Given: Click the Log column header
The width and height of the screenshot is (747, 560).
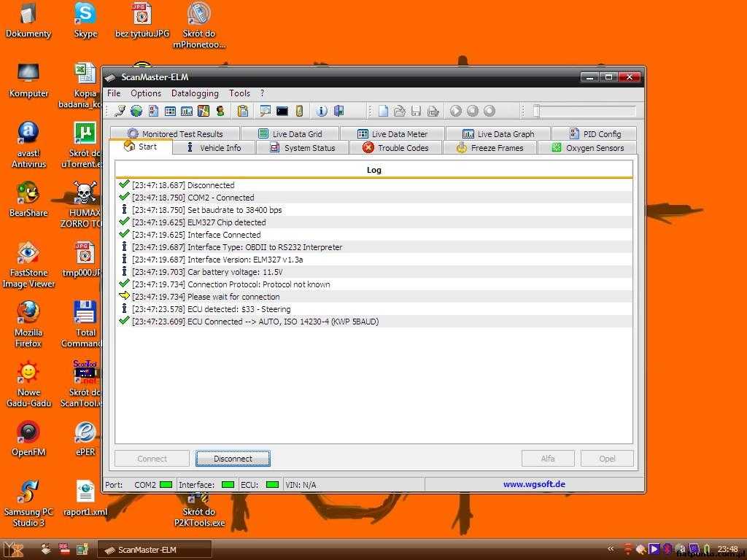Looking at the screenshot, I should 374,170.
